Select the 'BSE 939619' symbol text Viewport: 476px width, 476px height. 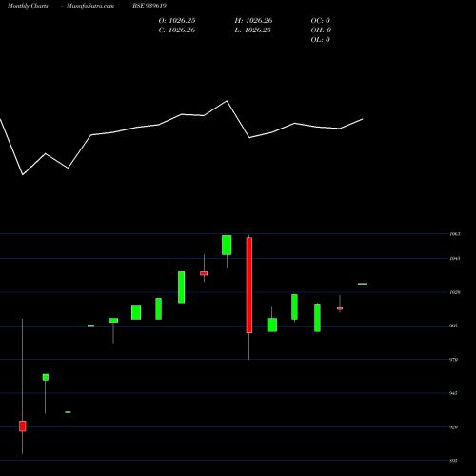click(149, 6)
